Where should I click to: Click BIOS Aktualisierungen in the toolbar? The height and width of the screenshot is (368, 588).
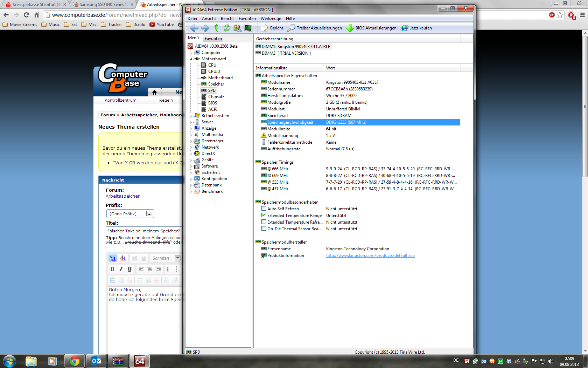(x=371, y=28)
